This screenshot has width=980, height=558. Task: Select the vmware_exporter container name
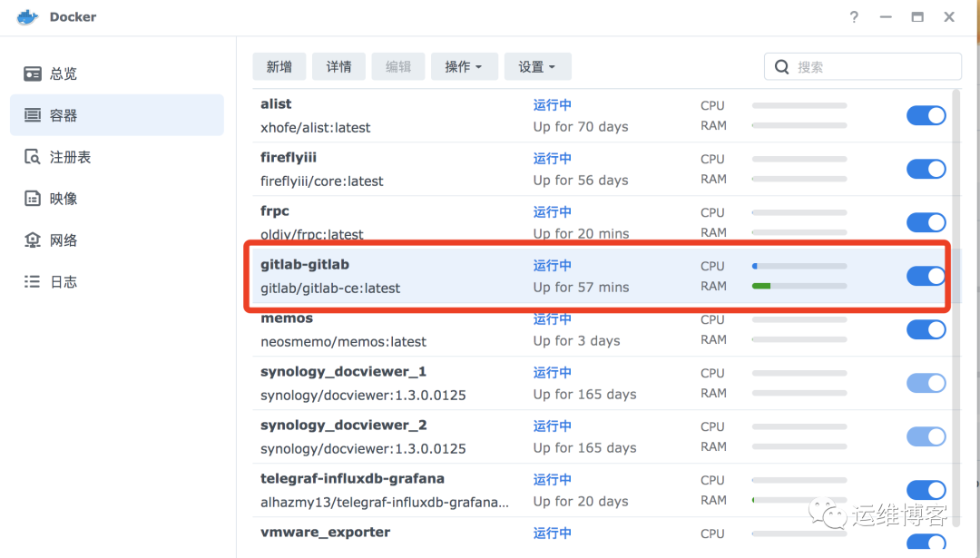pos(326,533)
